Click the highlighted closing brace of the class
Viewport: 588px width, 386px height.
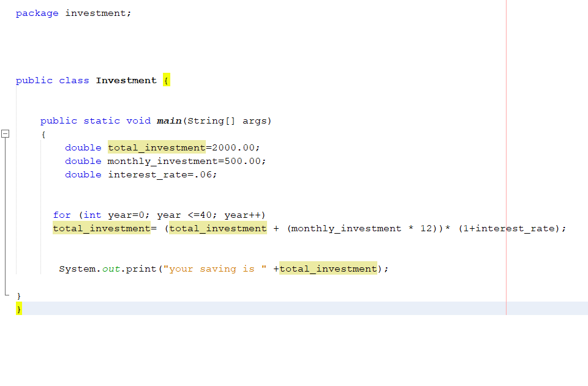coord(18,309)
